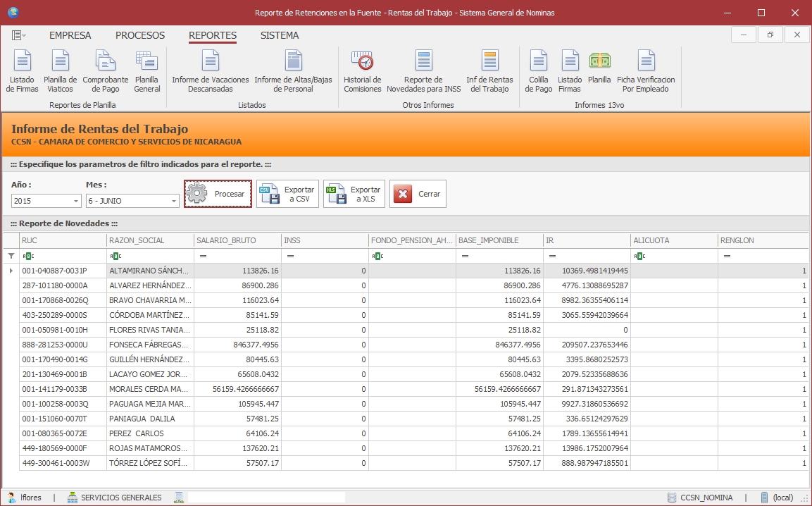The width and height of the screenshot is (812, 506).
Task: Click the INSS equals filter operator
Action: 291,256
